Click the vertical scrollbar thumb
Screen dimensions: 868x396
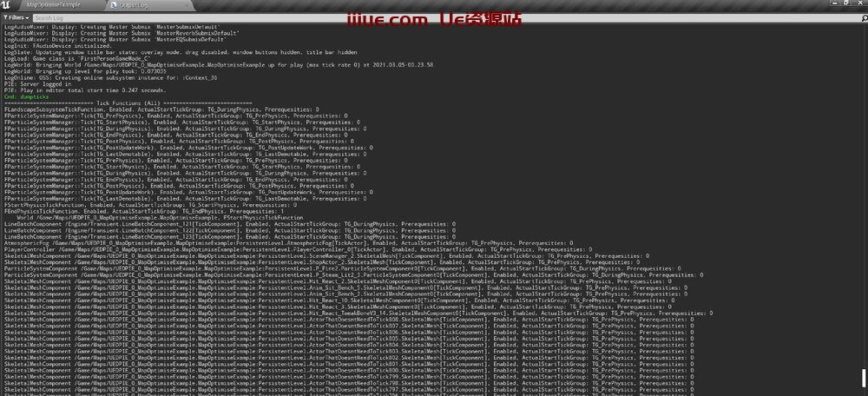(x=864, y=378)
